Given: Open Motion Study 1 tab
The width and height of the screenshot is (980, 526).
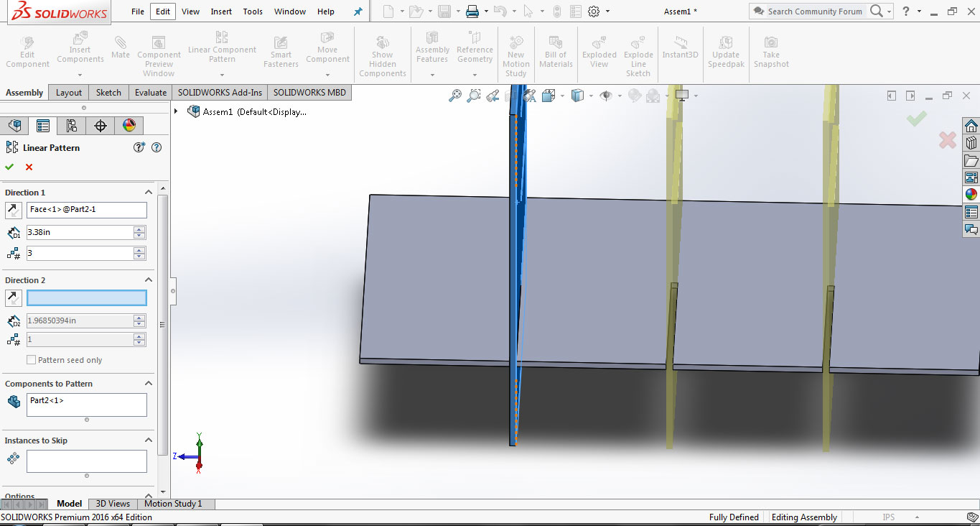Looking at the screenshot, I should [173, 504].
